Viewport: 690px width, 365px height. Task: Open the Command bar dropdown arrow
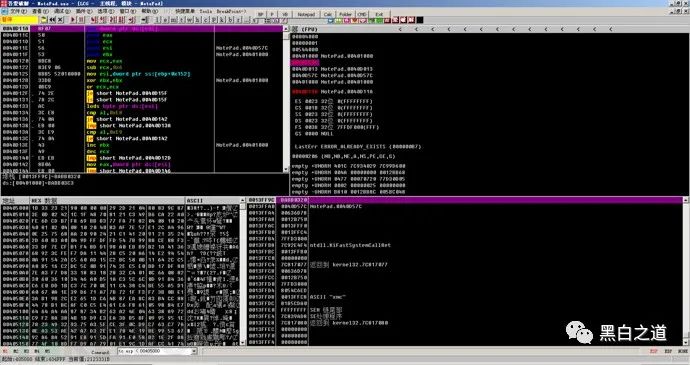[x=194, y=351]
